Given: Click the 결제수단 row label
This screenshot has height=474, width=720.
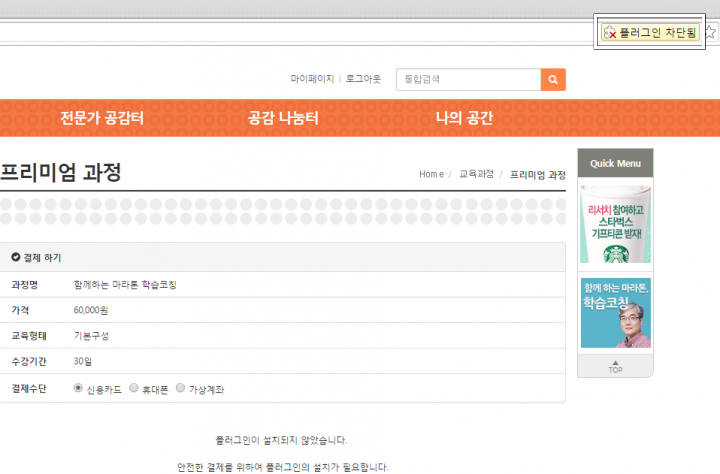Looking at the screenshot, I should [29, 389].
